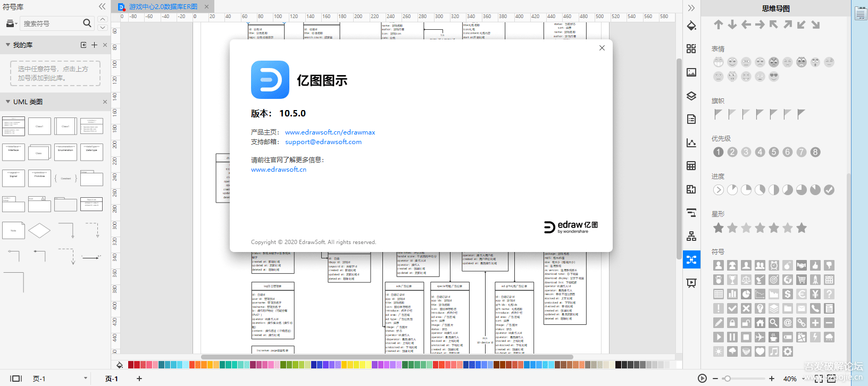
Task: Open the page document settings panel icon
Action: click(691, 119)
